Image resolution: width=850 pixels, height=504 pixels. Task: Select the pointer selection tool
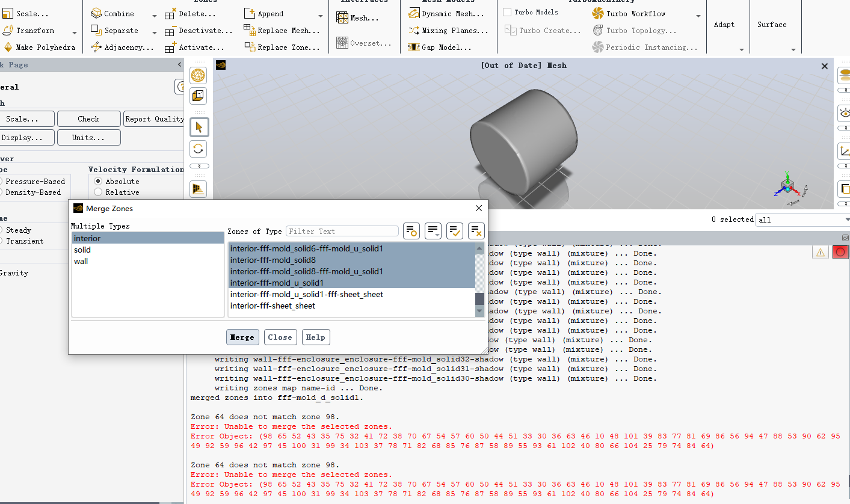[x=199, y=128]
